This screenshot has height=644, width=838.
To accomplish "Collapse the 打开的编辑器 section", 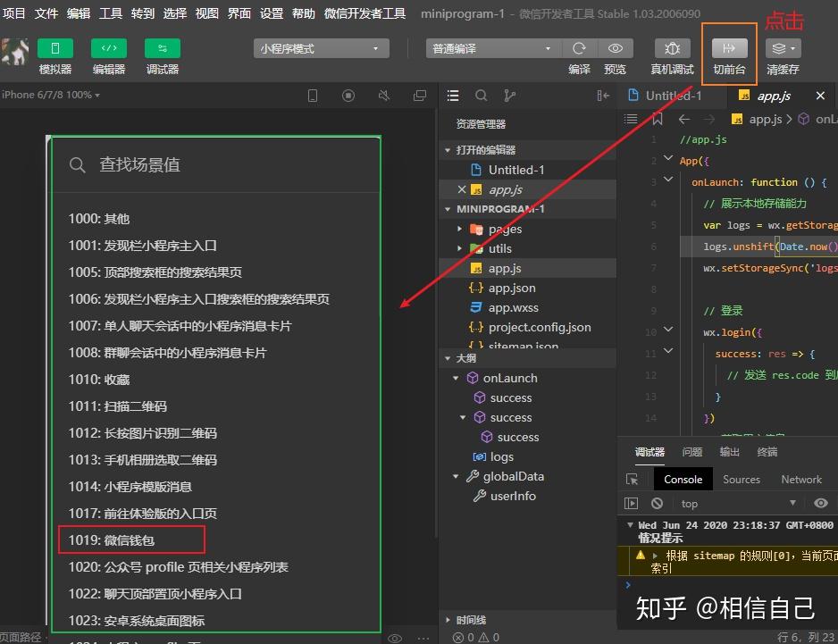I will [x=448, y=150].
